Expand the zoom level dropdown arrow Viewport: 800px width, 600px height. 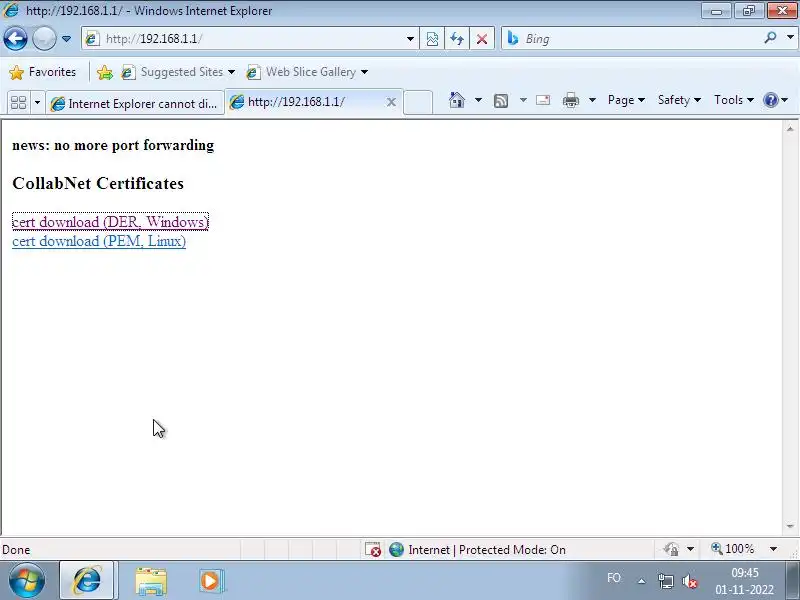click(x=773, y=549)
